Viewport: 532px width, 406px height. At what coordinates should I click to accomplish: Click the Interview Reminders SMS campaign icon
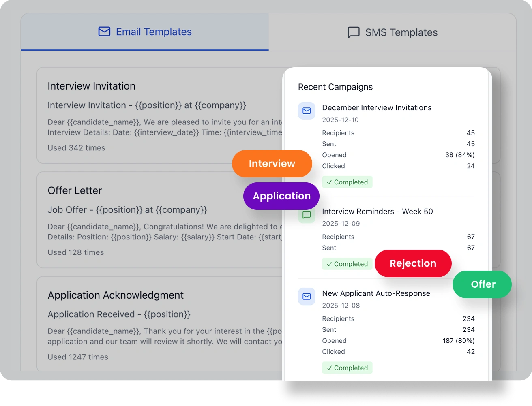(307, 215)
